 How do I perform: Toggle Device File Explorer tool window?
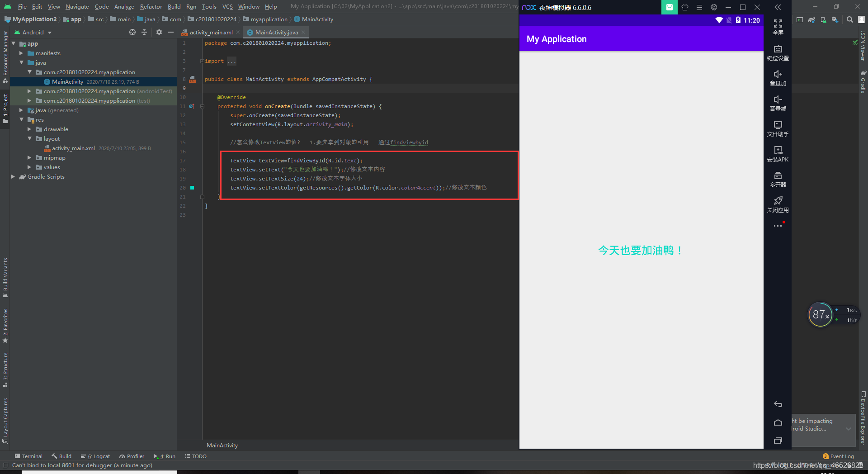pyautogui.click(x=863, y=418)
